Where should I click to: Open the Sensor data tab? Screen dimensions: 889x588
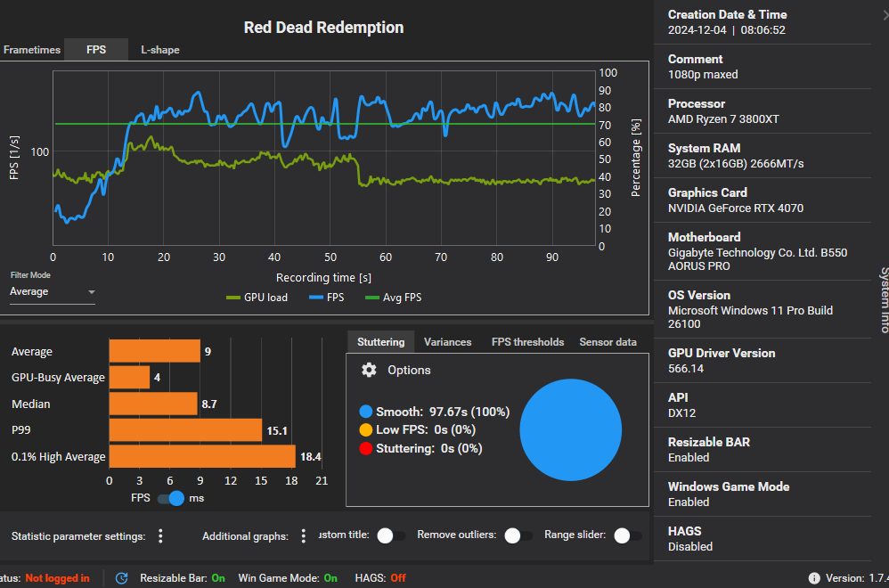pos(608,342)
